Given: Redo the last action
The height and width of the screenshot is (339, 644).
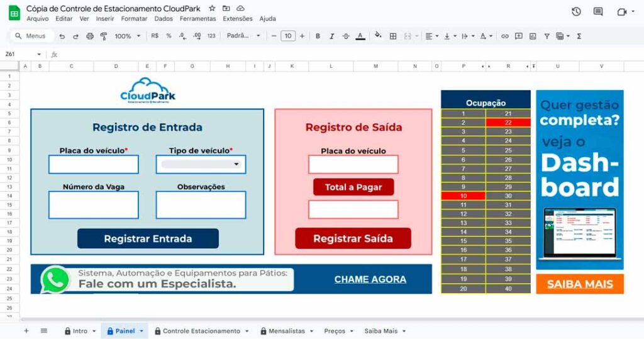Looking at the screenshot, I should click(75, 36).
